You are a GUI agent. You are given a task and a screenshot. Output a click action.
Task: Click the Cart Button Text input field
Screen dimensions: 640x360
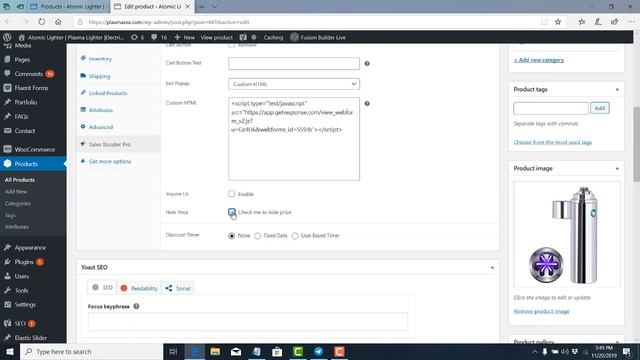(294, 63)
